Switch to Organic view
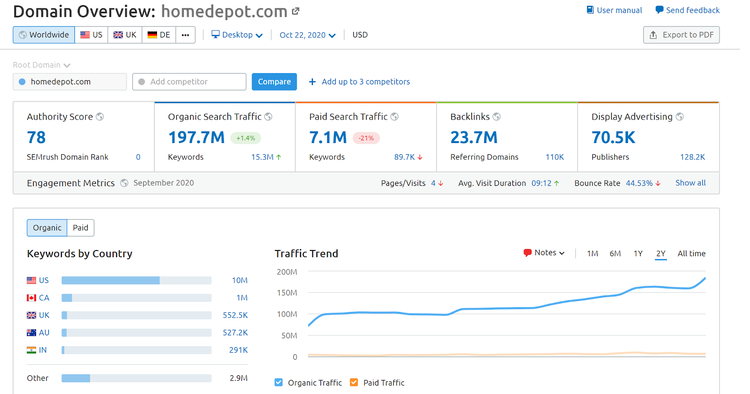The height and width of the screenshot is (394, 750). click(x=47, y=228)
